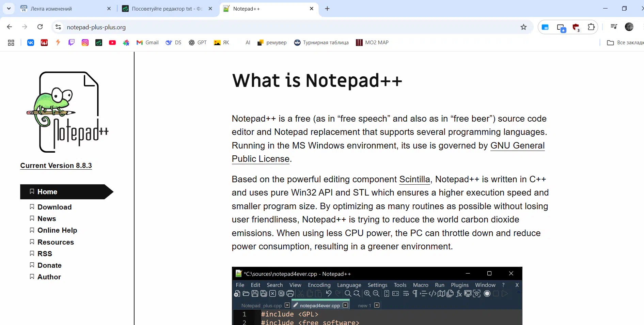This screenshot has height=325, width=644.
Task: Close the Посоветуйте редактор txt tab
Action: (x=210, y=9)
